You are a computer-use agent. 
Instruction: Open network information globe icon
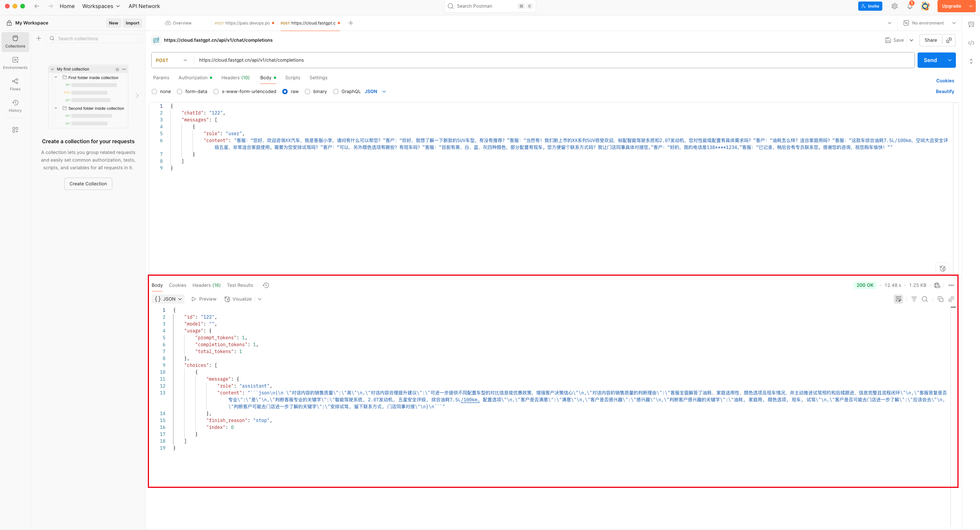[937, 285]
